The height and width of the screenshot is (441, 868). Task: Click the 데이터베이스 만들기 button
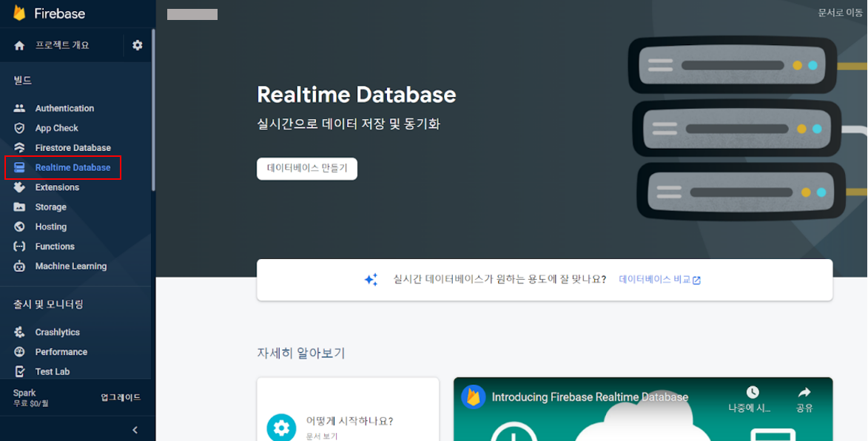307,169
